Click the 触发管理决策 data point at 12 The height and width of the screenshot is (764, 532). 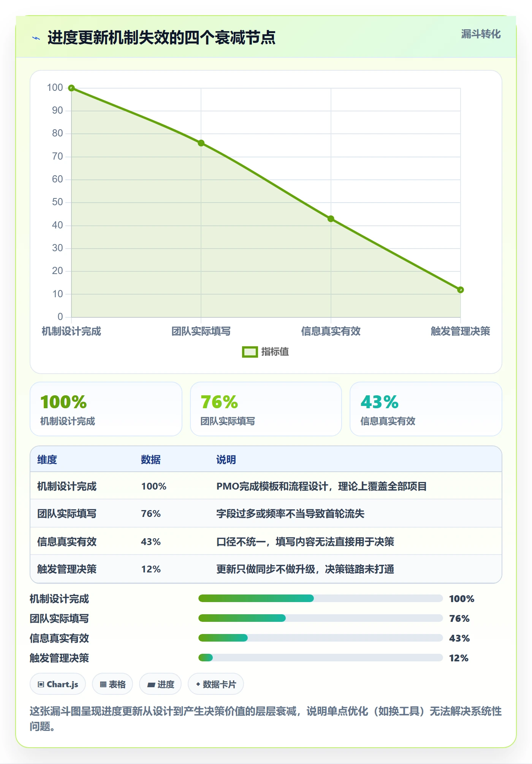[x=461, y=290]
